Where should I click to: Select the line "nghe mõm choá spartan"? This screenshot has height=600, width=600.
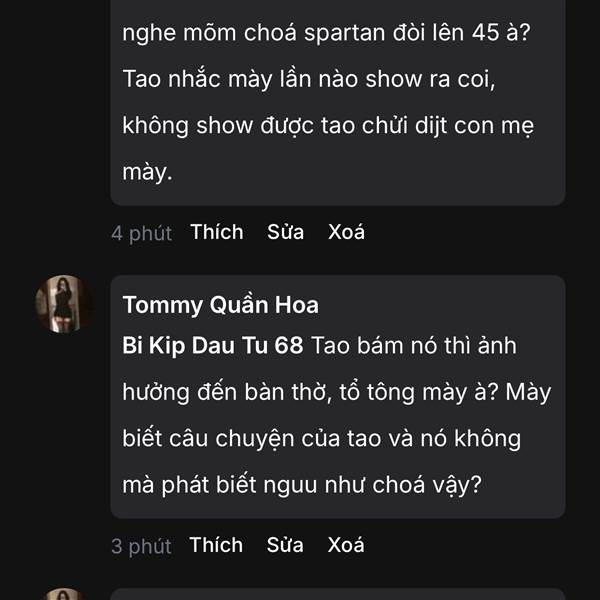[326, 33]
